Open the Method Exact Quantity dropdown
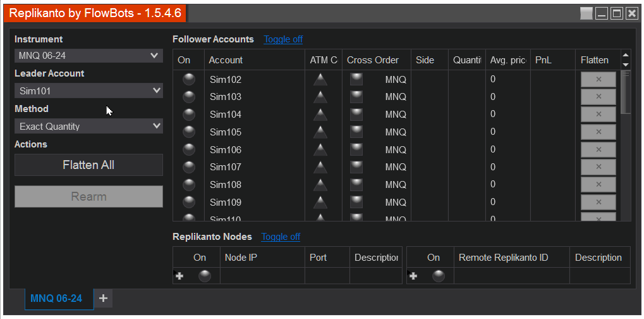 click(88, 126)
